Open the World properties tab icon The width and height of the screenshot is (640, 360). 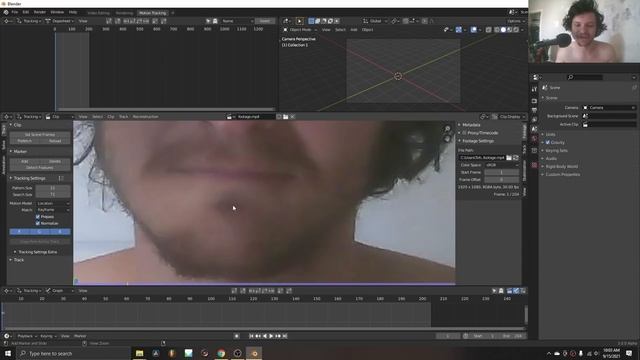(534, 139)
